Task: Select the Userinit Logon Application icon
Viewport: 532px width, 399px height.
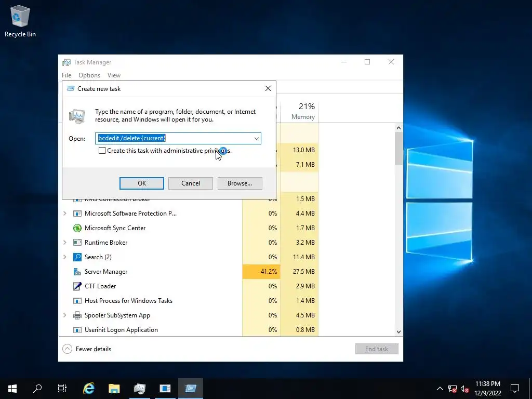Action: coord(77,330)
